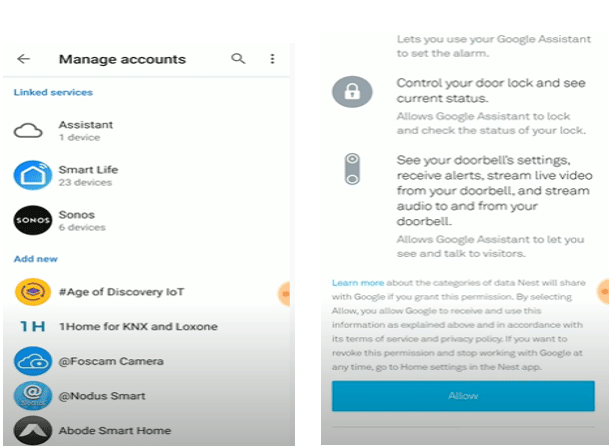Tap the doorbell permission icon
Viewport: 614px width, 448px height.
[x=352, y=169]
